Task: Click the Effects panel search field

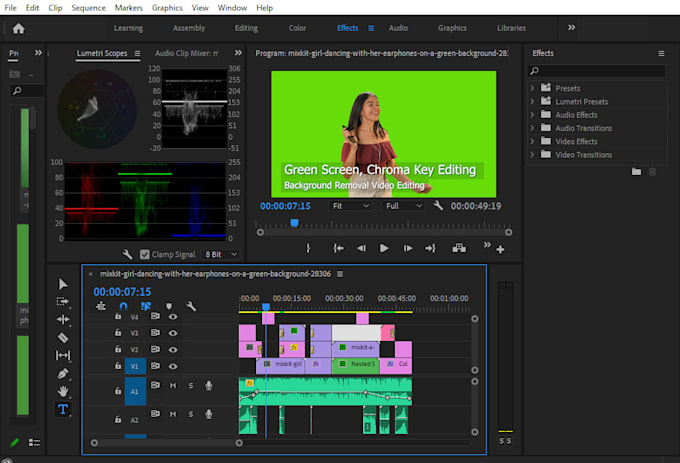Action: click(x=596, y=71)
